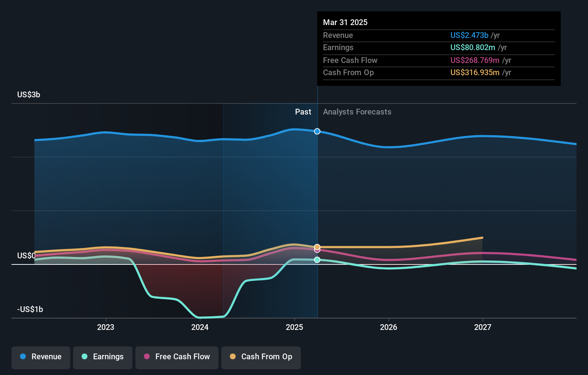The image size is (588, 375).
Task: Click the Past section label
Action: (303, 112)
